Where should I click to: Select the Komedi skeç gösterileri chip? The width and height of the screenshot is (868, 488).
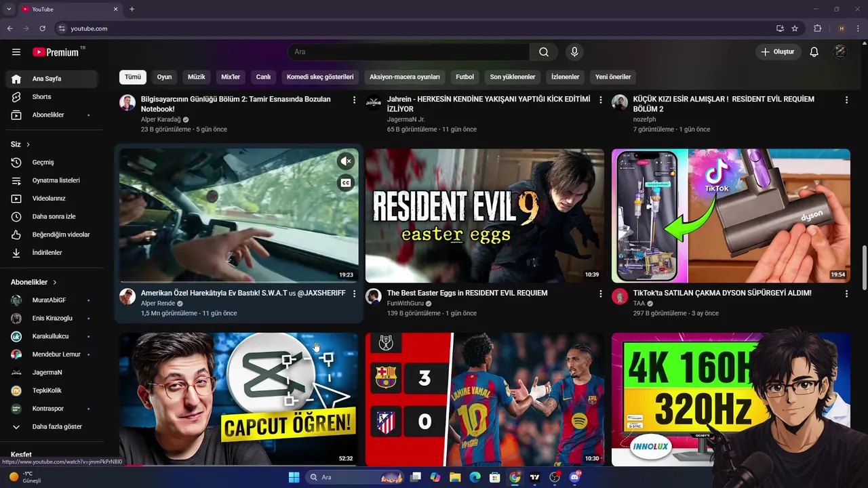(x=320, y=77)
